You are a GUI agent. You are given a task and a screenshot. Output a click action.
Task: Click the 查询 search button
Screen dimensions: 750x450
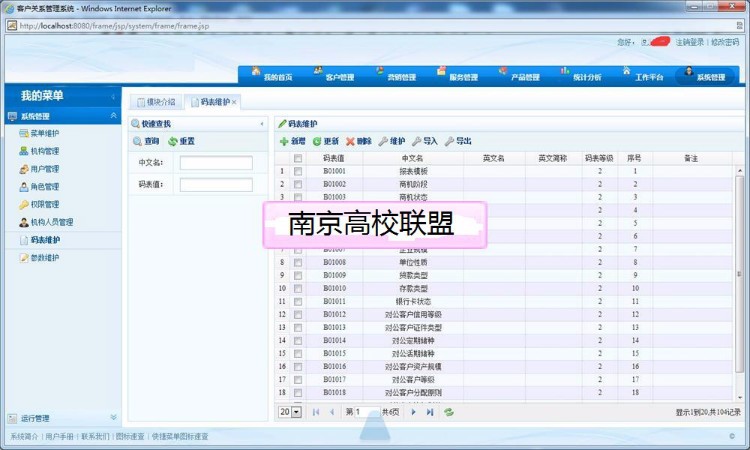tap(146, 141)
